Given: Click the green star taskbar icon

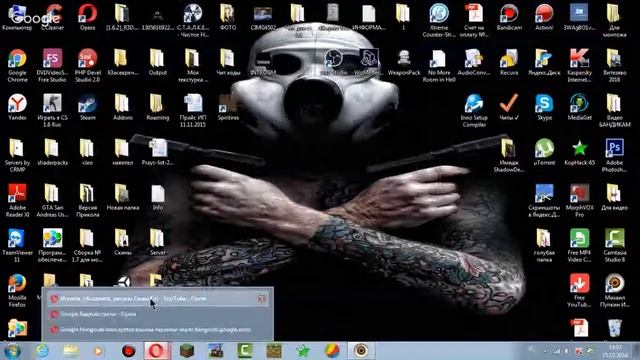Looking at the screenshot, I should [x=303, y=351].
